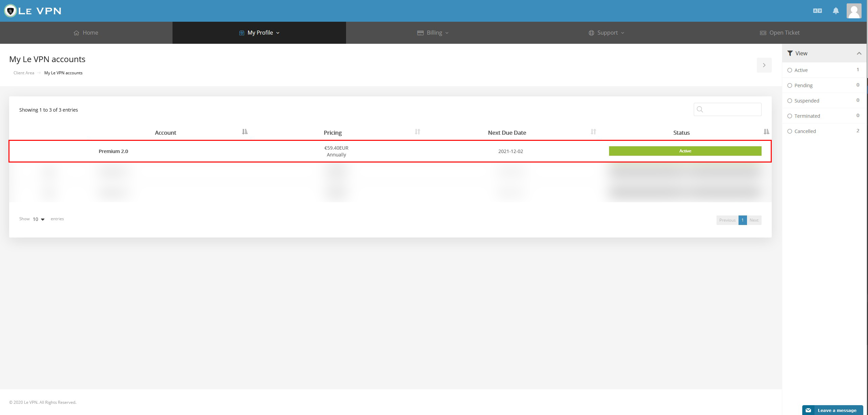
Task: Click the notification bell icon
Action: click(x=836, y=11)
